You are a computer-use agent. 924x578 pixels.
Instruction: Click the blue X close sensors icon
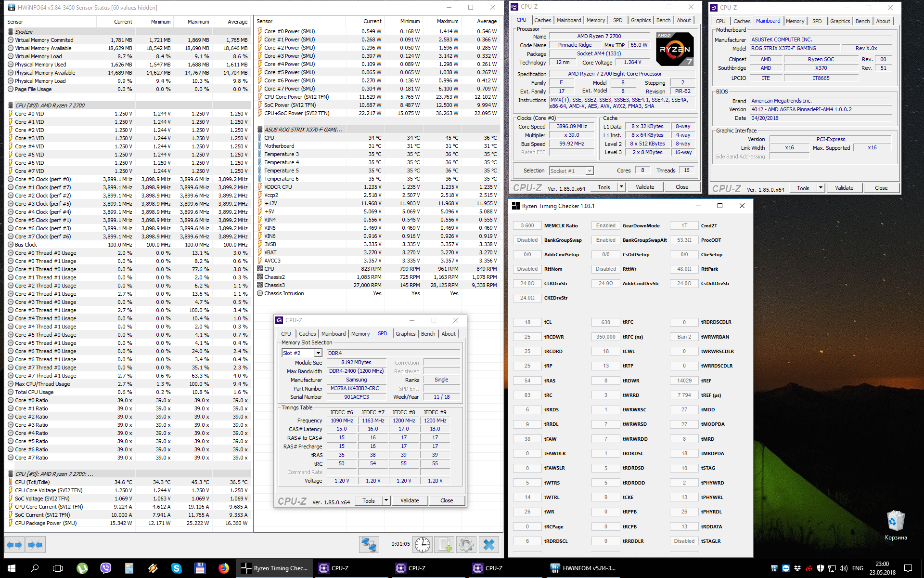coord(488,545)
